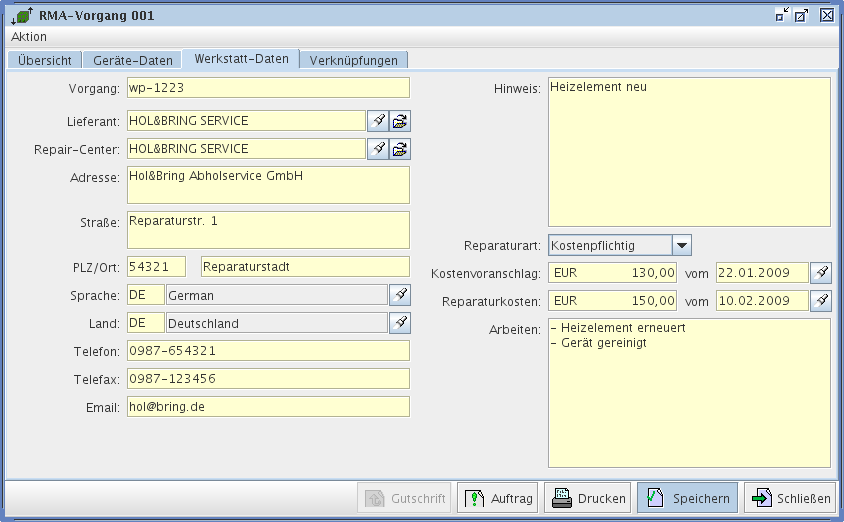Expand the Reparaturart dropdown

681,245
